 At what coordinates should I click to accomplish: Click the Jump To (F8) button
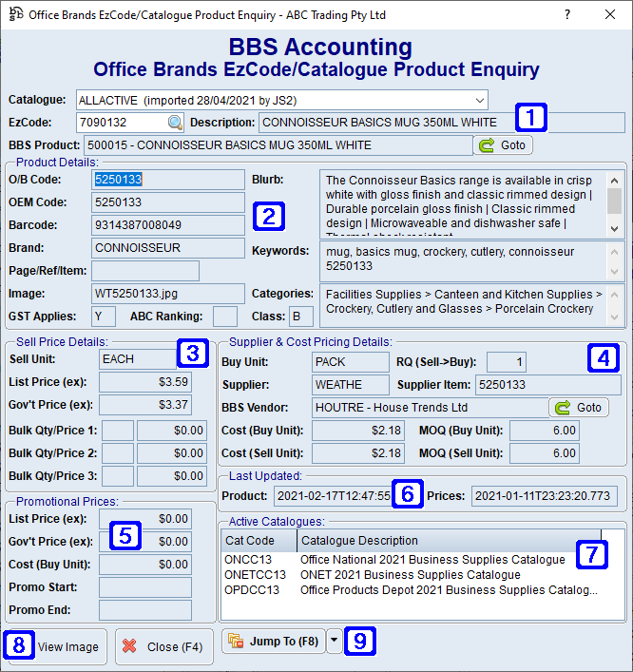[x=274, y=642]
